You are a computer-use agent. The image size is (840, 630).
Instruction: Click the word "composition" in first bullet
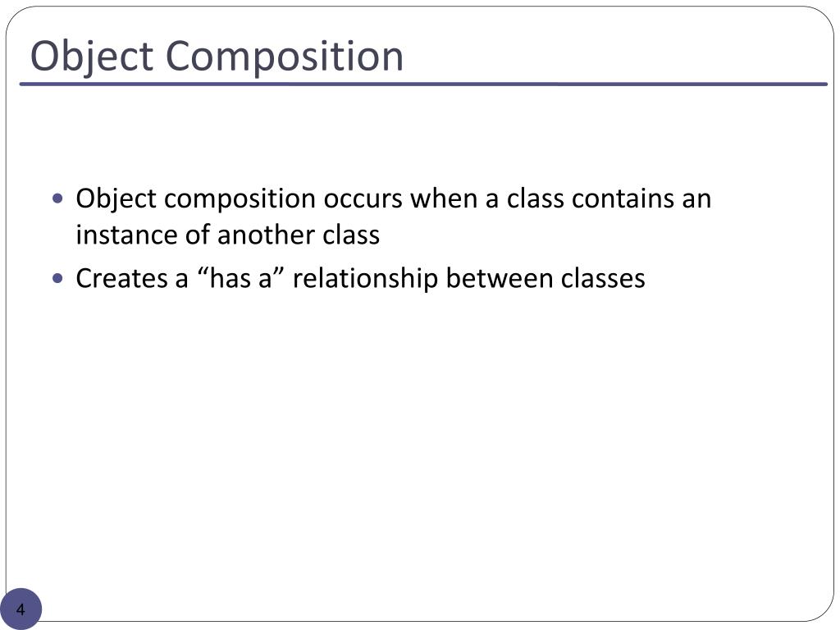(240, 200)
